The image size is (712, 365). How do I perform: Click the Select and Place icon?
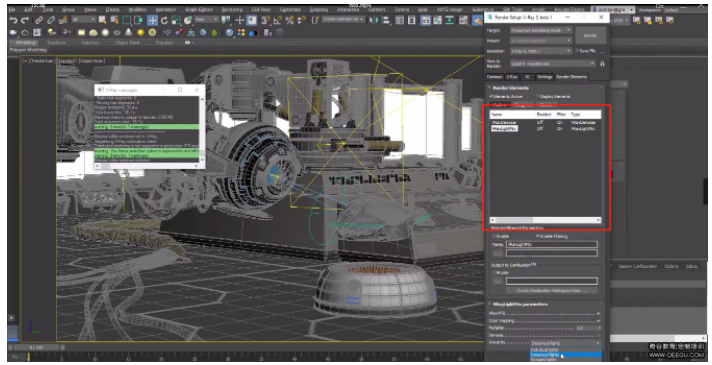188,20
